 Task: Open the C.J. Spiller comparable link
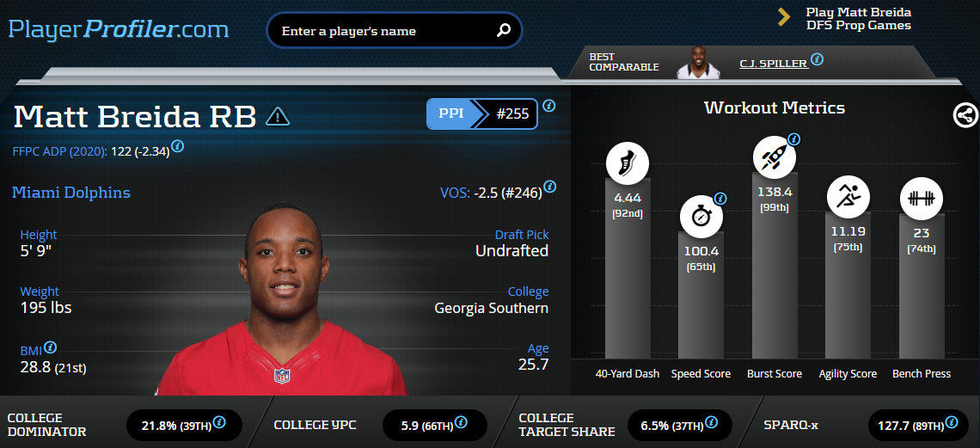[x=774, y=64]
